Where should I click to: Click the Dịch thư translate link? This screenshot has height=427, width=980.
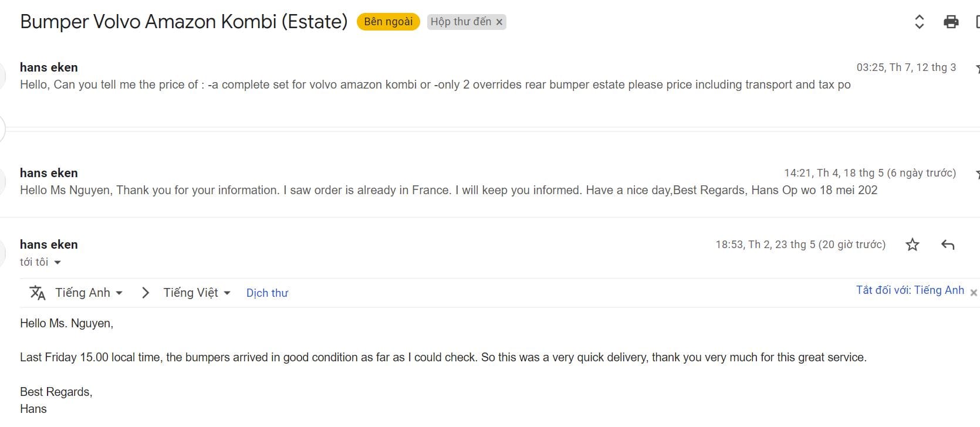(x=267, y=293)
